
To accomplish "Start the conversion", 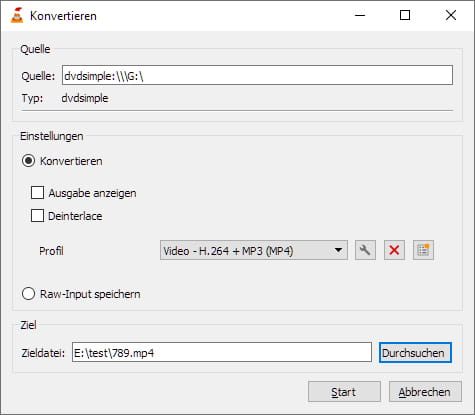I will pyautogui.click(x=344, y=392).
